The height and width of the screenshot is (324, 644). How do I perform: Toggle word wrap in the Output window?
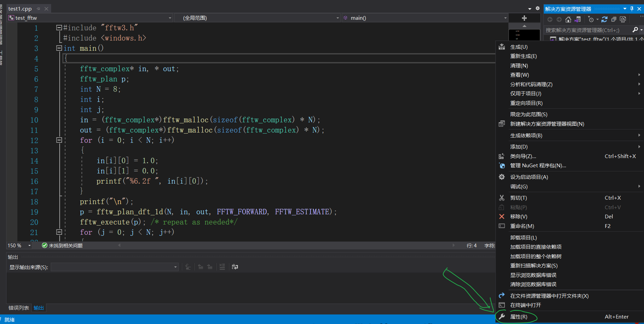[x=235, y=267]
